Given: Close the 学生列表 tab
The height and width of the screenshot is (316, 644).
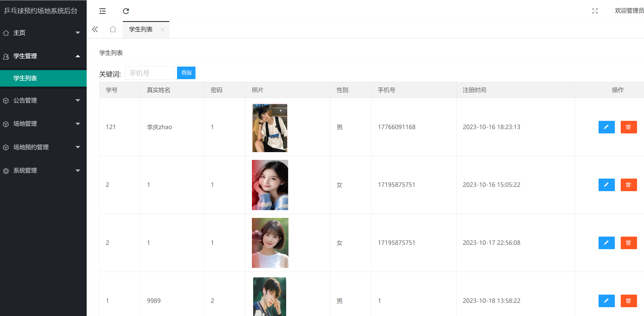Looking at the screenshot, I should (162, 30).
